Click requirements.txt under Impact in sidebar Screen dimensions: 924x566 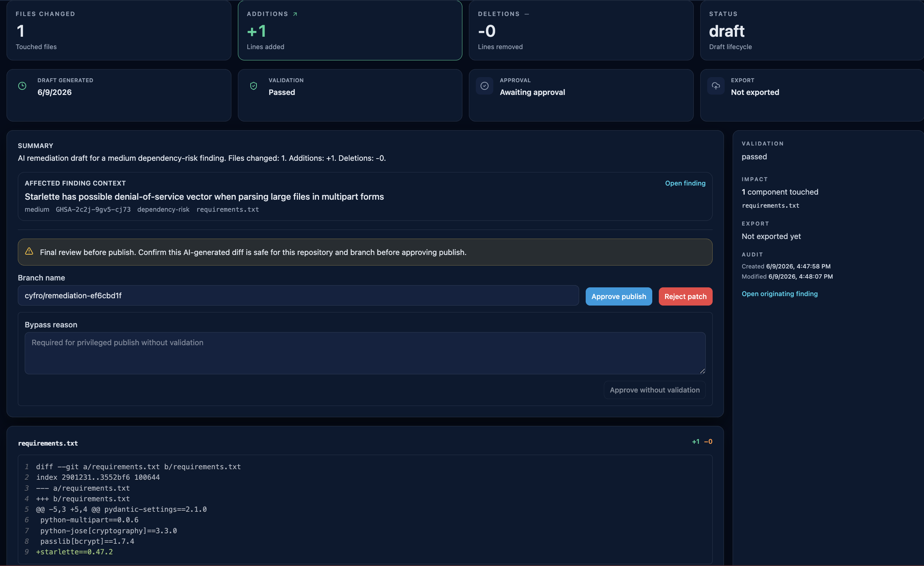770,206
